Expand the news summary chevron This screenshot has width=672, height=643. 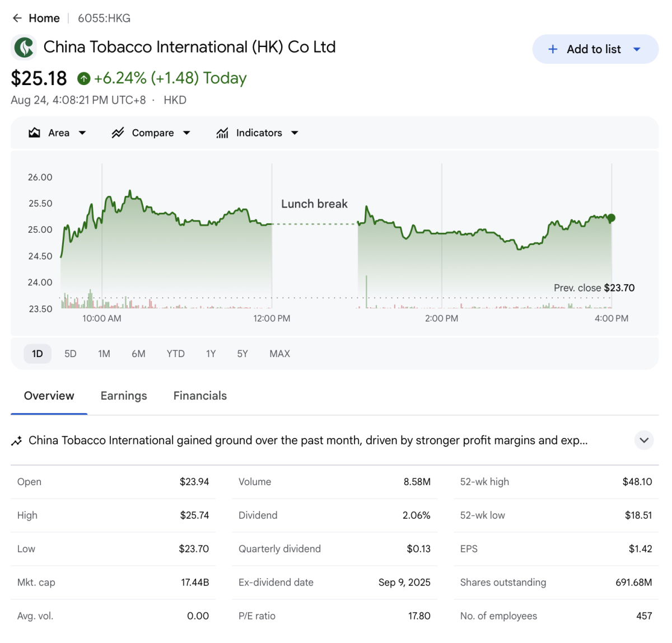(x=644, y=440)
